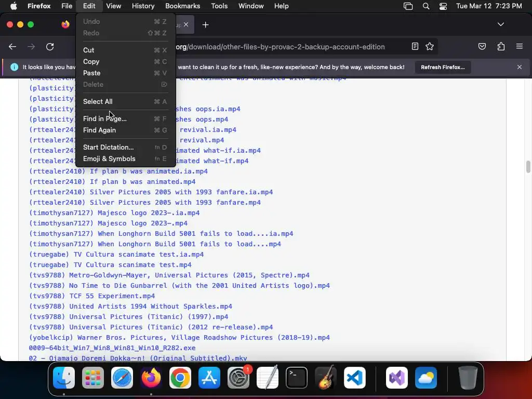532x399 pixels.
Task: Click the Refresh Firefox button
Action: coord(443,67)
